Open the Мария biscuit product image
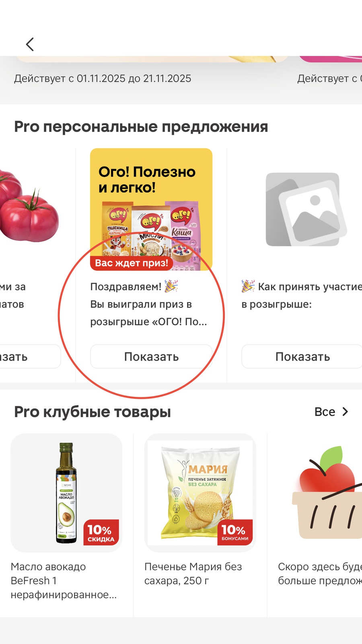 (200, 493)
